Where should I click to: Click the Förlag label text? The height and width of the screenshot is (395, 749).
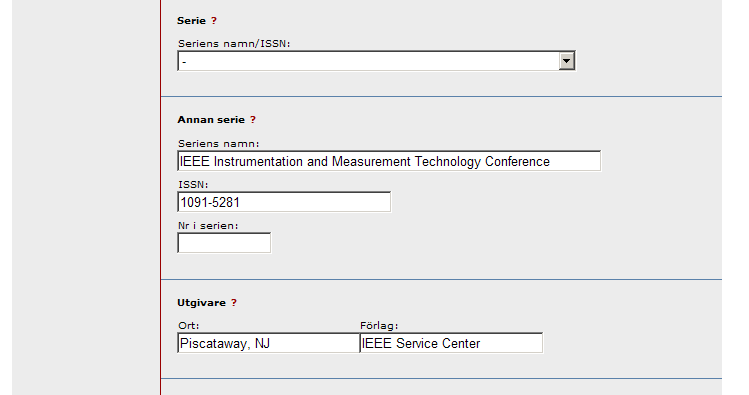pos(379,326)
